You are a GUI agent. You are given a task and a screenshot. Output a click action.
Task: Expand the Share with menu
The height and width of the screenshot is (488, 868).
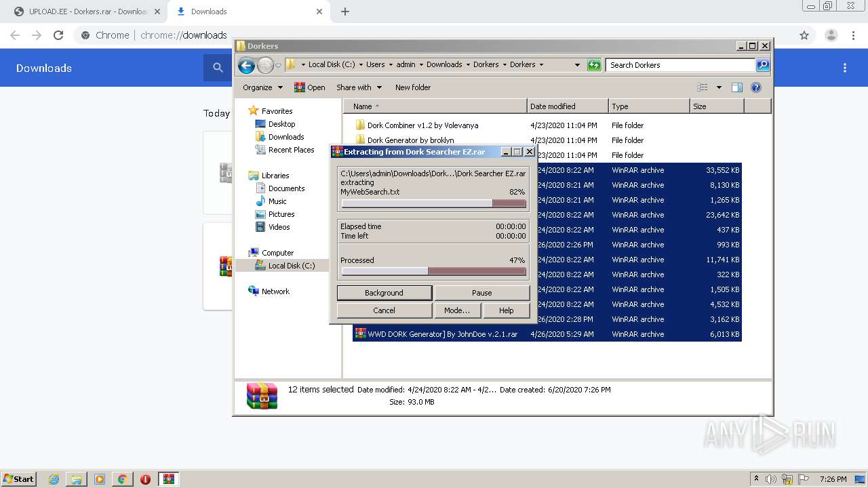click(359, 87)
